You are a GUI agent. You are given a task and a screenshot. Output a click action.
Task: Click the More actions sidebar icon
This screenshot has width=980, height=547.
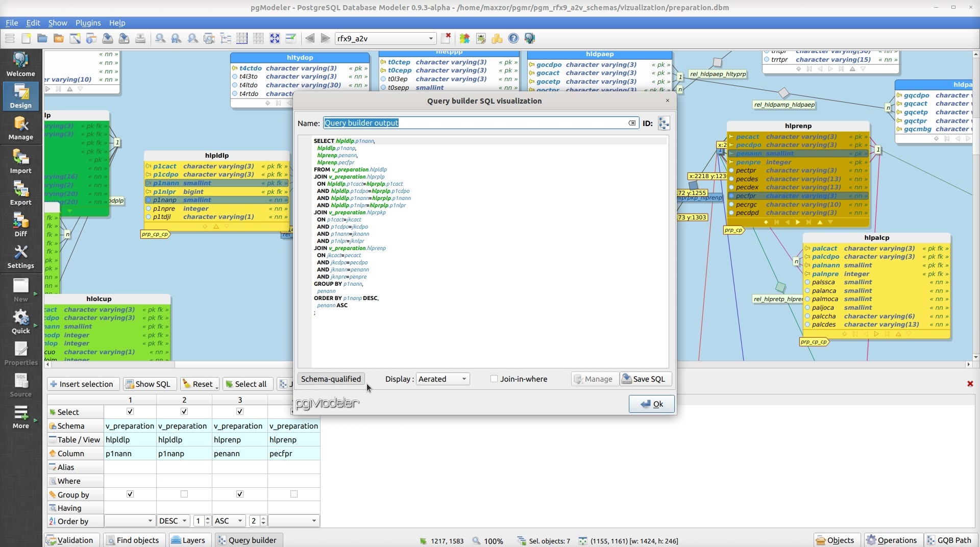point(20,416)
